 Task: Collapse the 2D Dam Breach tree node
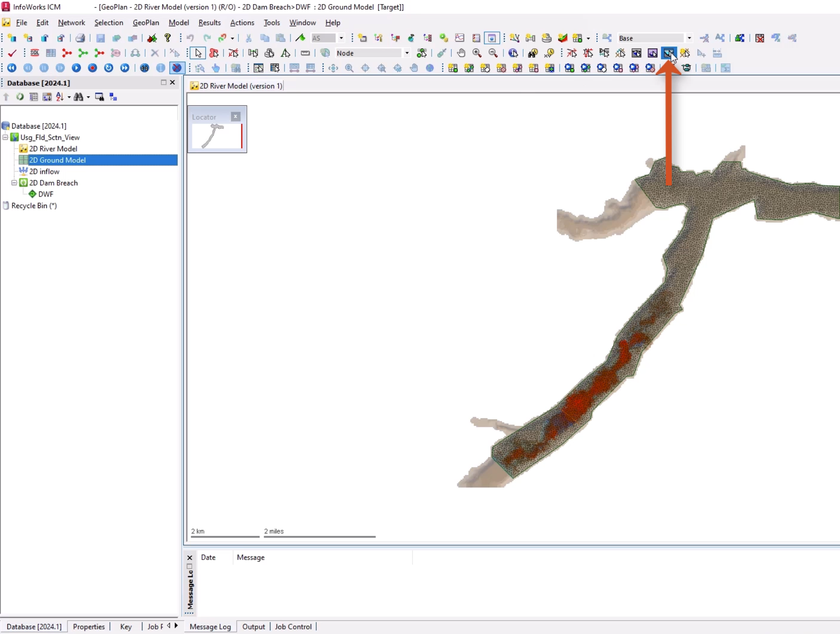[x=14, y=183]
